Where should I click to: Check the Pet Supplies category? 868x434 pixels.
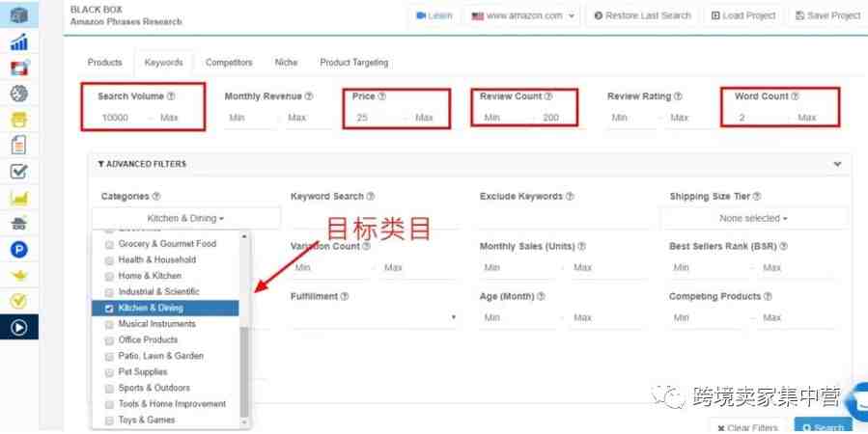(109, 372)
